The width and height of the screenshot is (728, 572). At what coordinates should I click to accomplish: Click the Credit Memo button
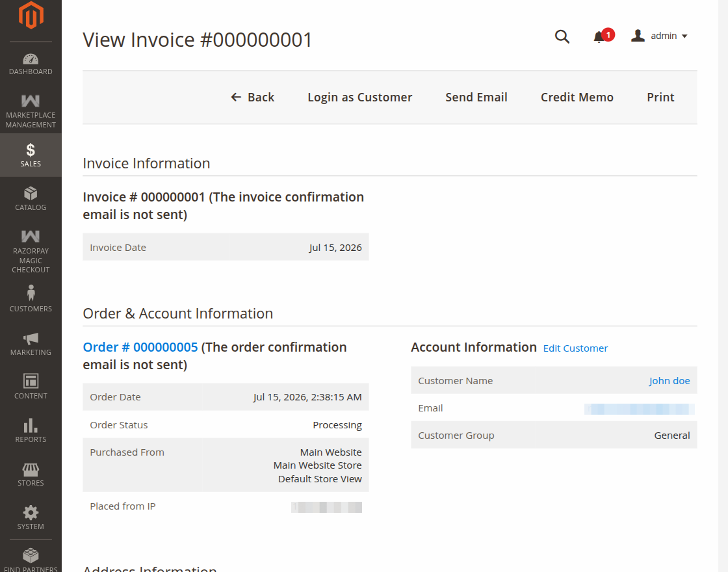(x=577, y=97)
